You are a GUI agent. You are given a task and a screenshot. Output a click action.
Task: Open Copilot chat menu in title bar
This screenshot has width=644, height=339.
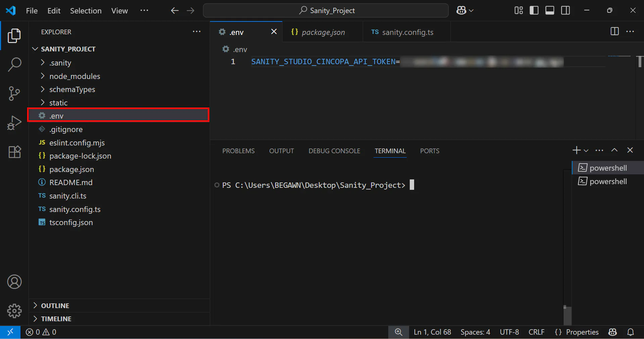pos(465,10)
